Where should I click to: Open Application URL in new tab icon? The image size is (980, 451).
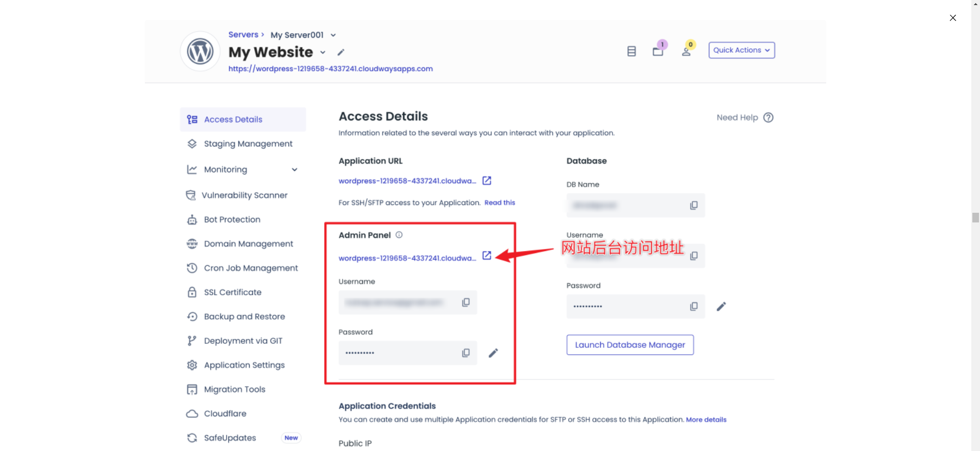(x=487, y=181)
